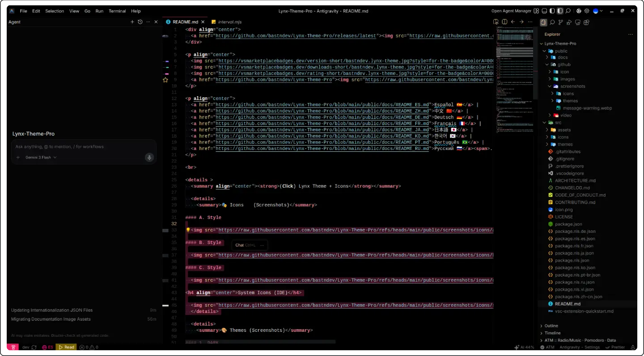The width and height of the screenshot is (644, 356).
Task: Navigate forward with right arrow in editor toolbar
Action: [521, 21]
